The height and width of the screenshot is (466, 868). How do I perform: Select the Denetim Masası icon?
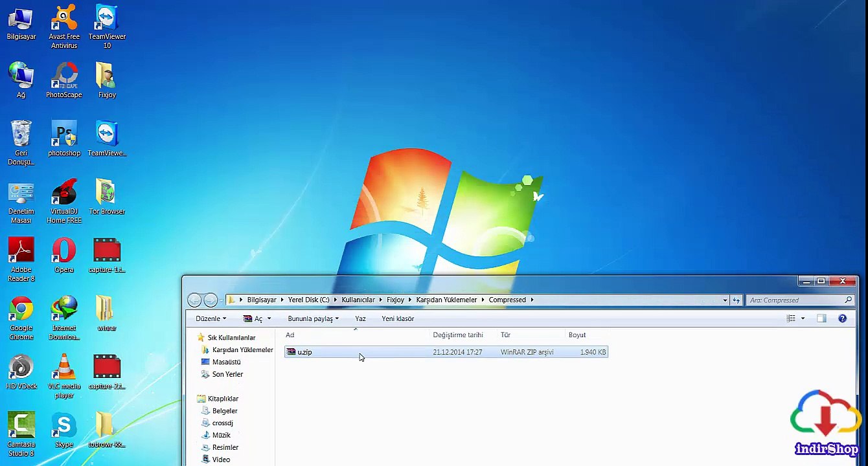(x=21, y=201)
